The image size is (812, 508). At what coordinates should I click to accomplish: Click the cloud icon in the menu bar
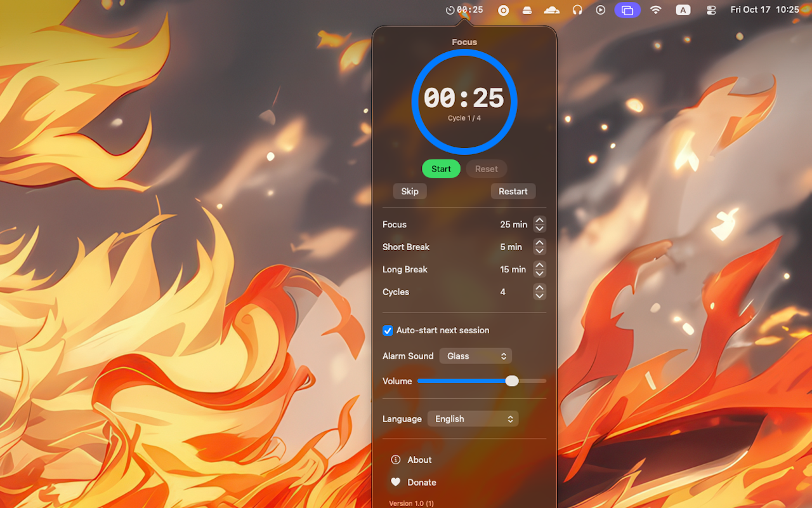tap(551, 10)
